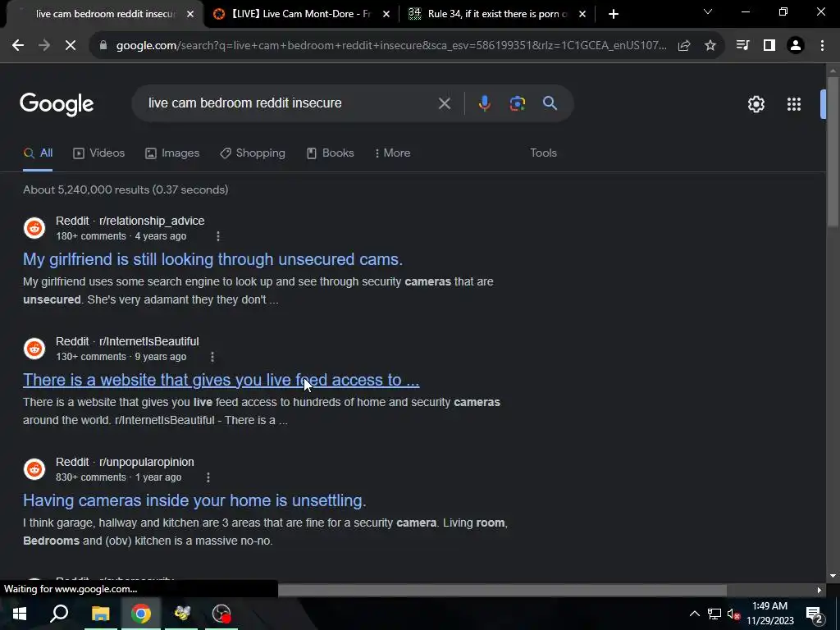Screen dimensions: 840x630
Task: Open 'Having cameras inside your home is unsettling' result
Action: point(194,500)
